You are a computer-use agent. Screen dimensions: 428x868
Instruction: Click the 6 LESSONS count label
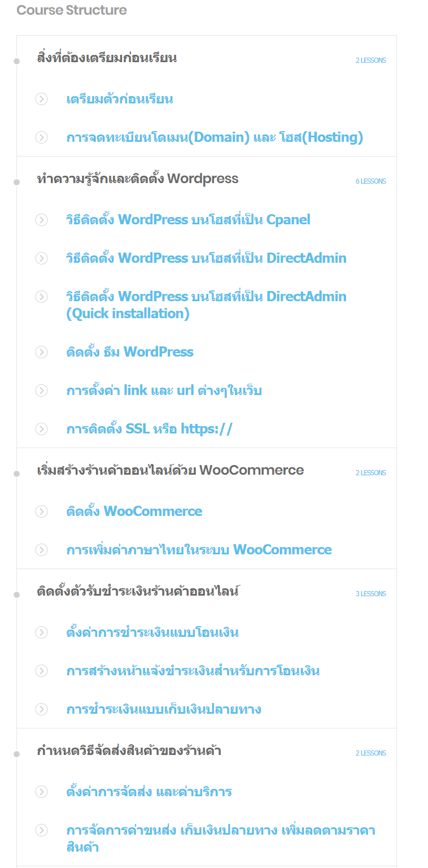(x=371, y=181)
